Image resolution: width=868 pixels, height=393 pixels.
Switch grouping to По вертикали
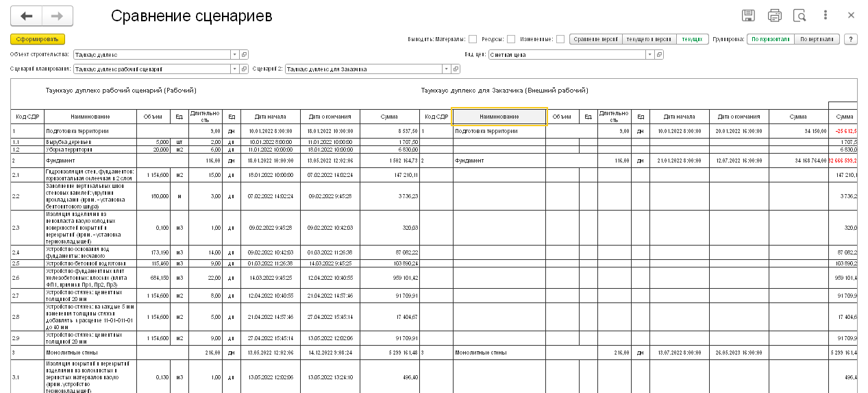point(817,39)
